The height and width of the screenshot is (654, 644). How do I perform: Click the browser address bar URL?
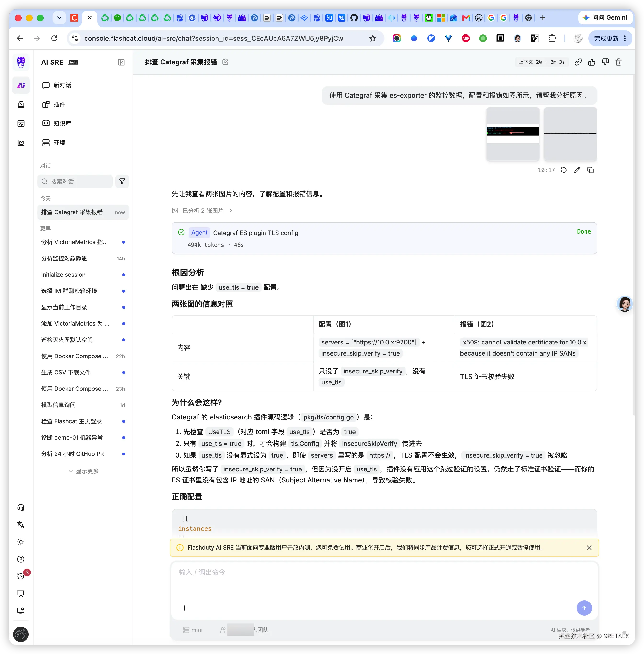[x=213, y=38]
